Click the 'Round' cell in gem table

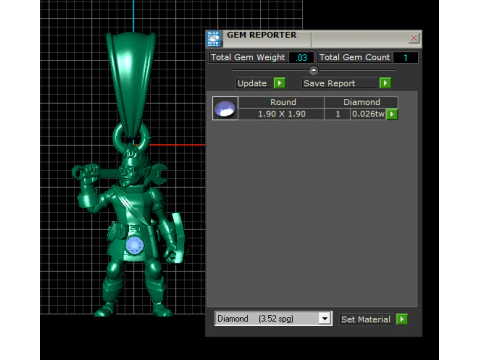pyautogui.click(x=283, y=102)
